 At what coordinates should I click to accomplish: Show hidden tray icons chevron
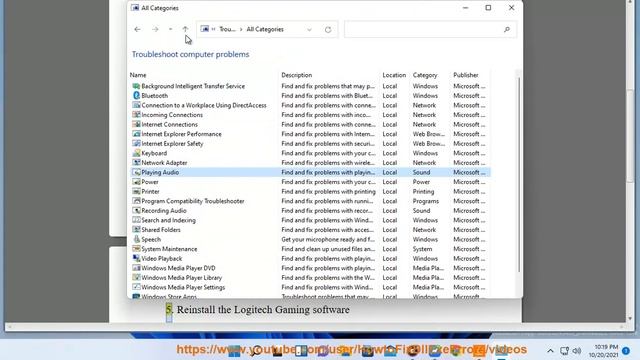(x=550, y=351)
